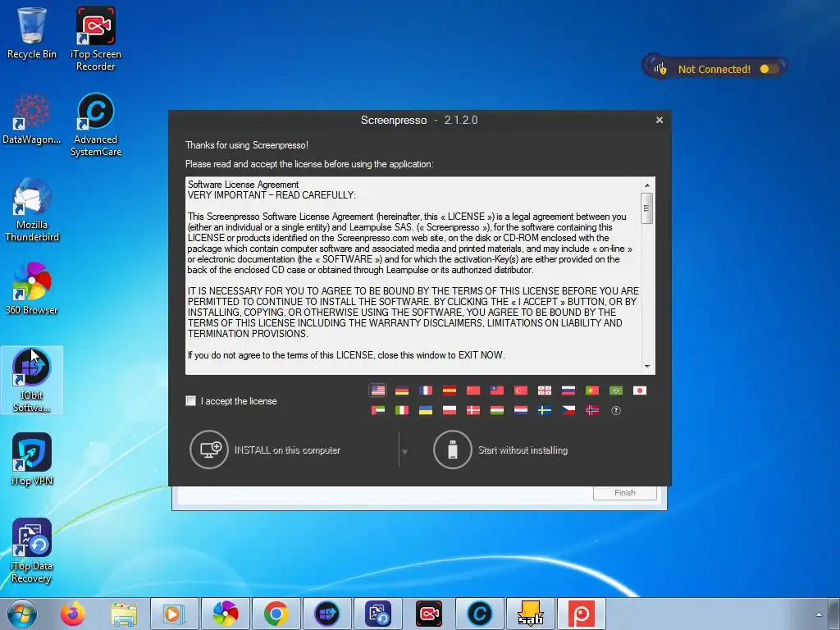
Task: Select the Ukrainian flag language
Action: click(426, 410)
